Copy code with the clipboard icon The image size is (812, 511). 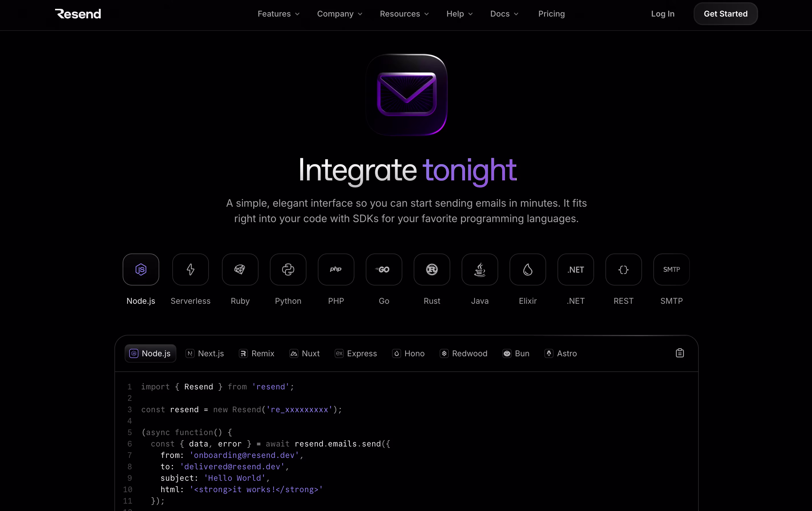[680, 353]
